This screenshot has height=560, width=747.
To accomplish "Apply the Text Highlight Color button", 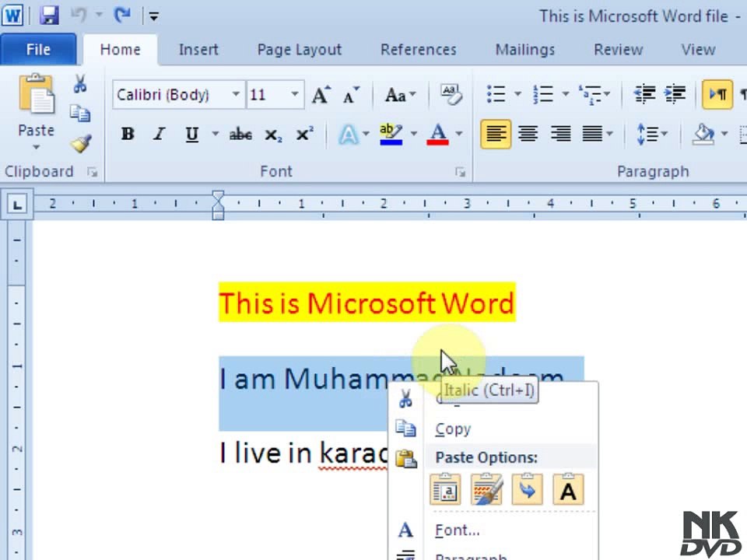I will pos(391,135).
